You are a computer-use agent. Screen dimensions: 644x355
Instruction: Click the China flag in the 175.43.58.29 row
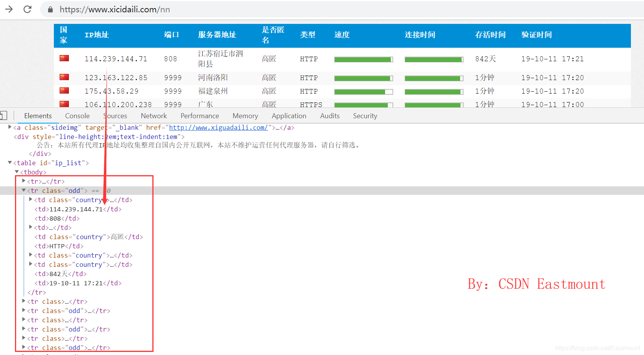(64, 90)
